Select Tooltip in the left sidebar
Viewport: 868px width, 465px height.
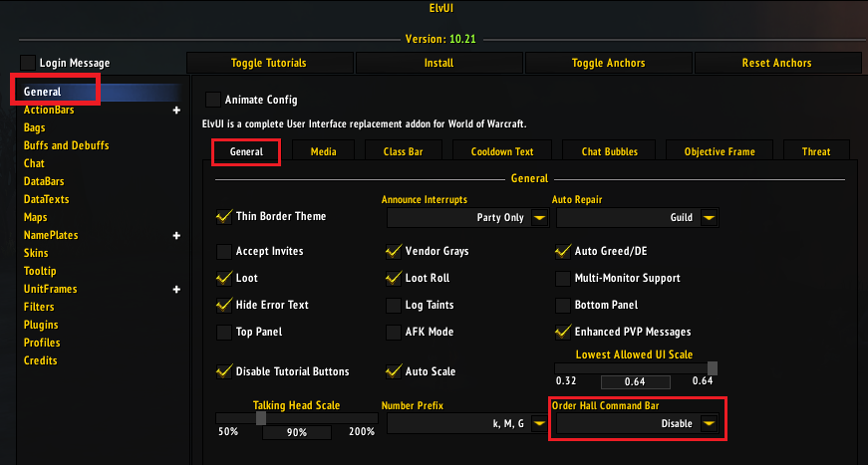pyautogui.click(x=40, y=271)
